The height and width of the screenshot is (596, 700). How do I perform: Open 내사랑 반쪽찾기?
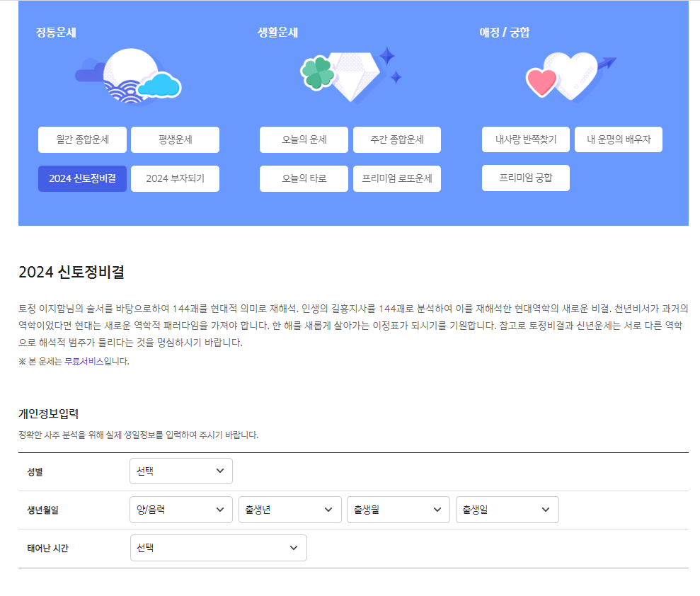click(x=526, y=139)
